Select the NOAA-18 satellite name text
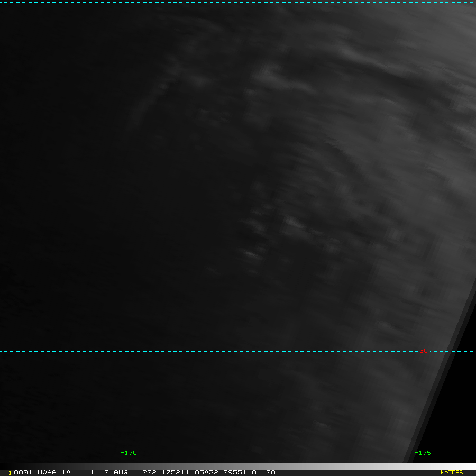This screenshot has width=476, height=476. [x=54, y=472]
